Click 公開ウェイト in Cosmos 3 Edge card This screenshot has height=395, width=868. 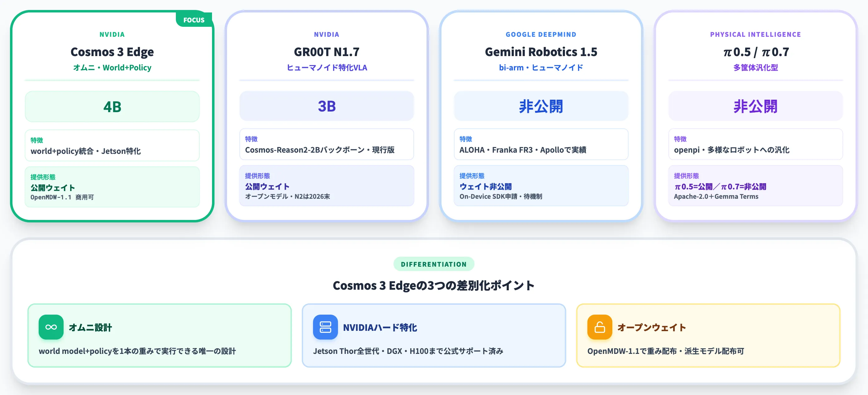(x=53, y=188)
